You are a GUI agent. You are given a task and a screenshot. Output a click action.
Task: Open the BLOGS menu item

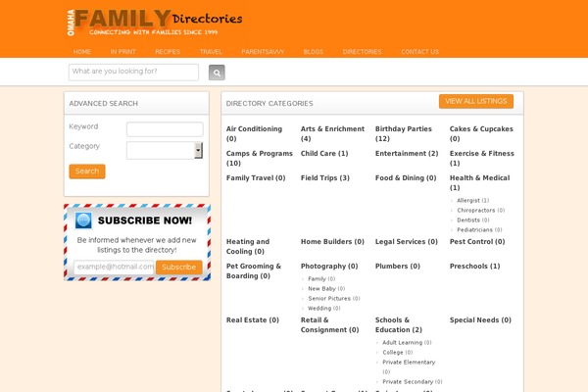(x=314, y=52)
